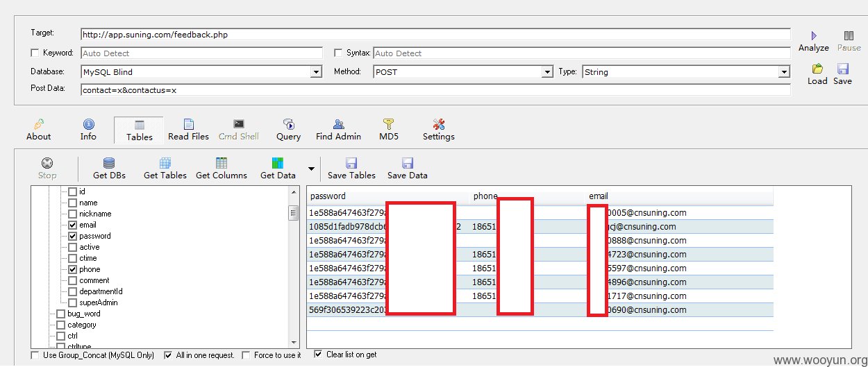Click the Target URL input field
868x367 pixels.
pos(435,34)
